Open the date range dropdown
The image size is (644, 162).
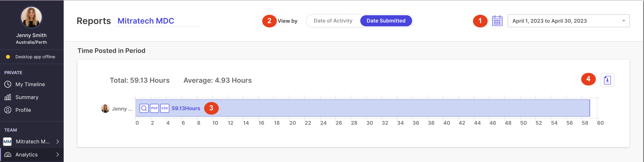tap(569, 21)
